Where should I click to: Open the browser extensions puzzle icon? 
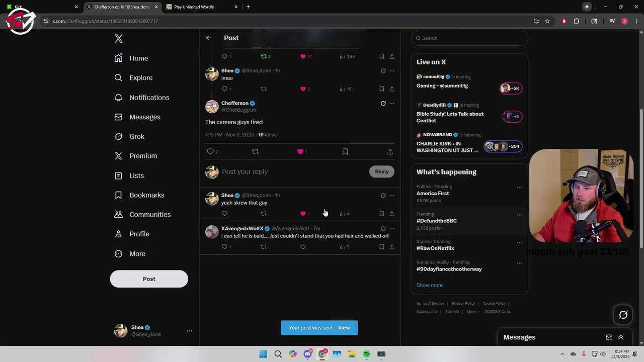point(577,21)
